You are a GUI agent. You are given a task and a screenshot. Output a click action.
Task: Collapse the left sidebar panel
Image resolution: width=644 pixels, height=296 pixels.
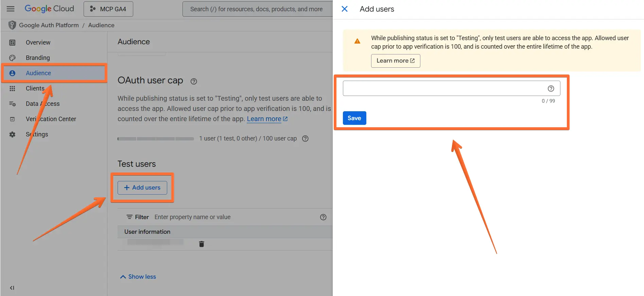click(x=12, y=288)
